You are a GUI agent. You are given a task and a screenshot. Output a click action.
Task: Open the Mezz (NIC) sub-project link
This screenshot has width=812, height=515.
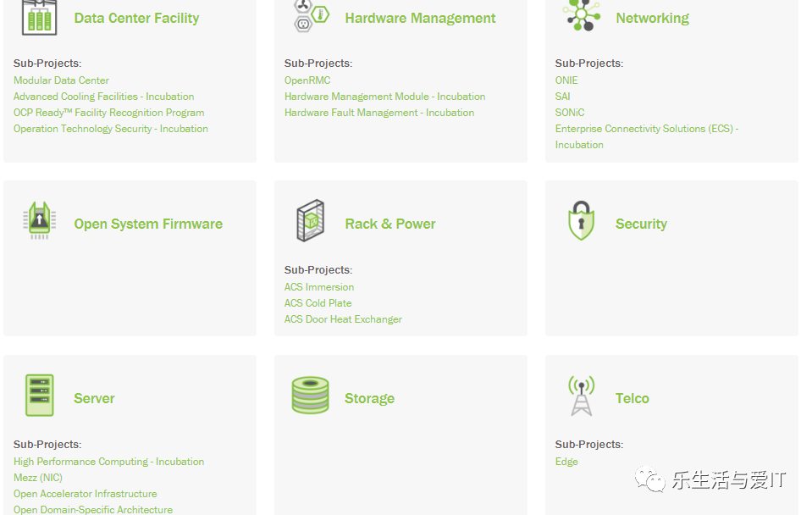tap(38, 478)
